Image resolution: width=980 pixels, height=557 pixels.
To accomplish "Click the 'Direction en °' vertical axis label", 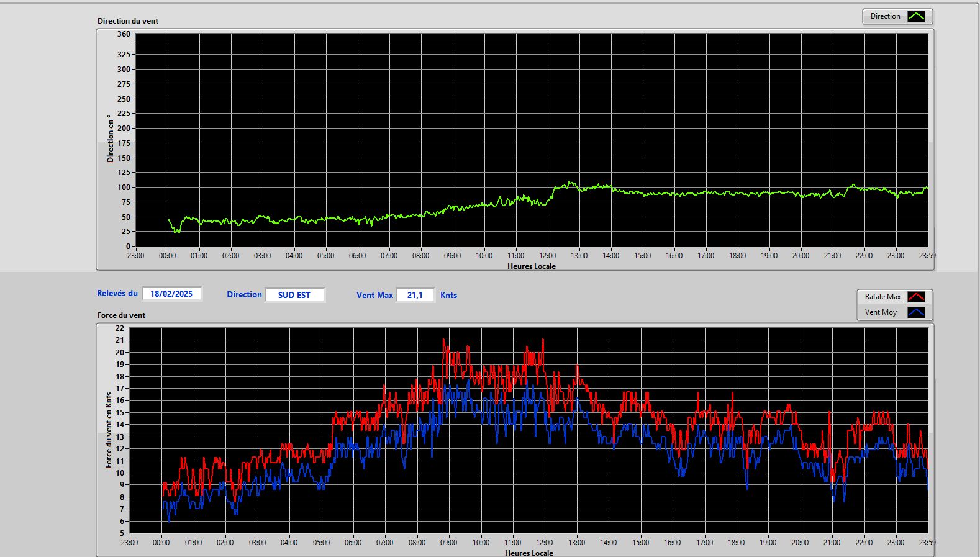I will click(x=111, y=138).
